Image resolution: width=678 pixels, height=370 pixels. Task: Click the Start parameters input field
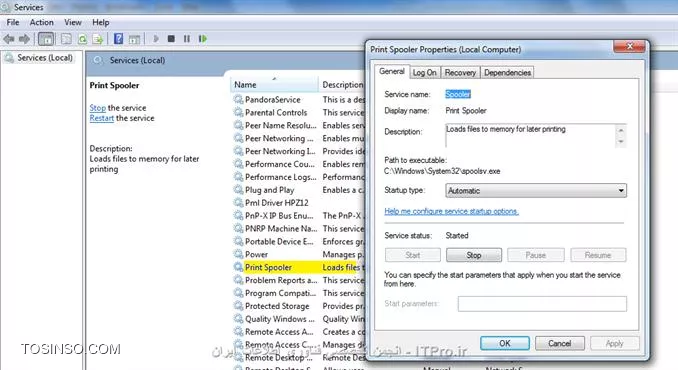(x=542, y=304)
